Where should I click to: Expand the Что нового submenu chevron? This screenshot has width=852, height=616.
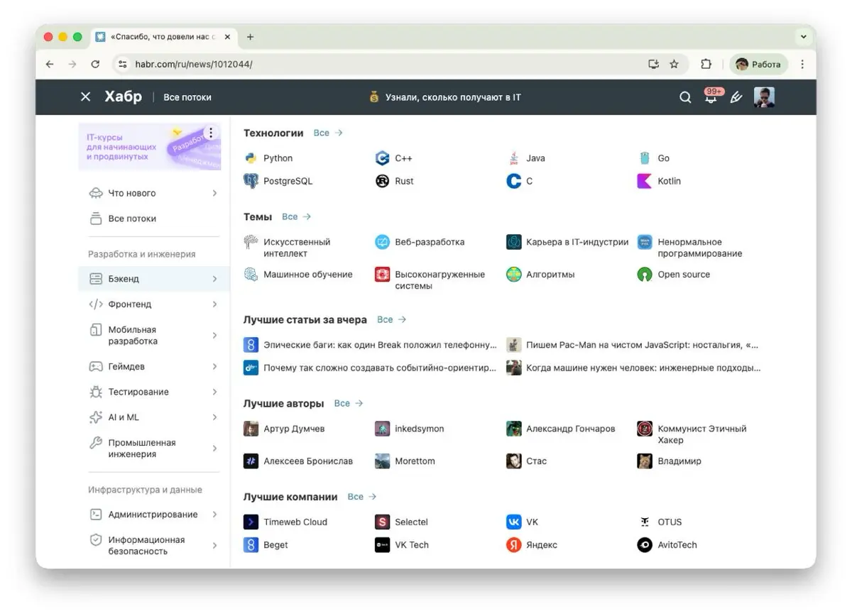pos(214,193)
